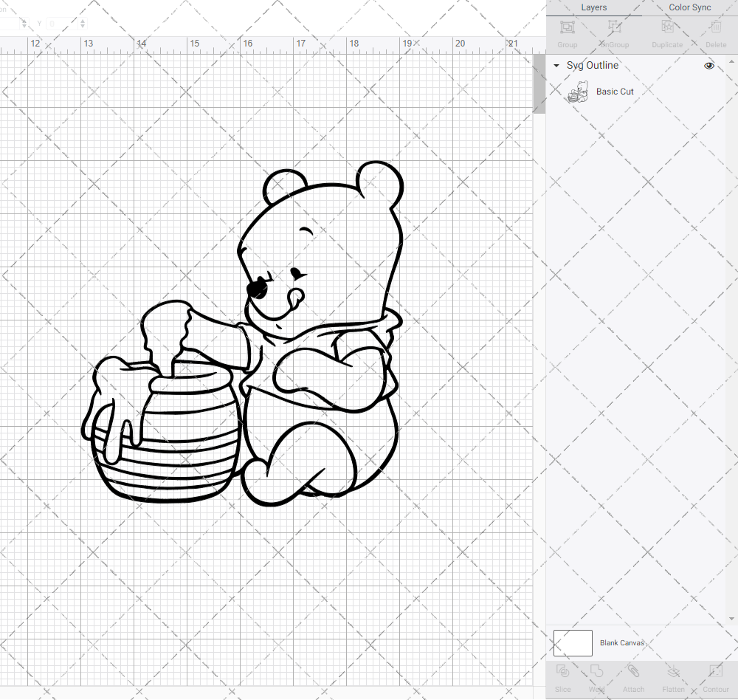Switch to the Color Sync tab
Image resolution: width=738 pixels, height=700 pixels.
point(689,7)
